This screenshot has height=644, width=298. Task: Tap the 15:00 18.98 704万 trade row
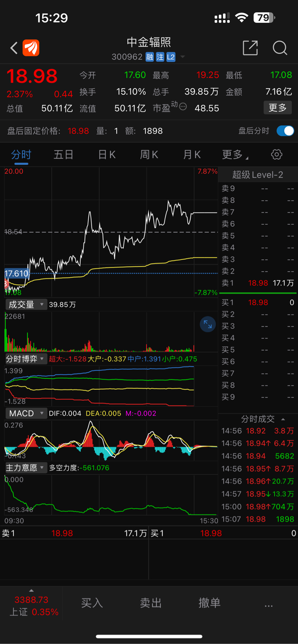point(258,506)
